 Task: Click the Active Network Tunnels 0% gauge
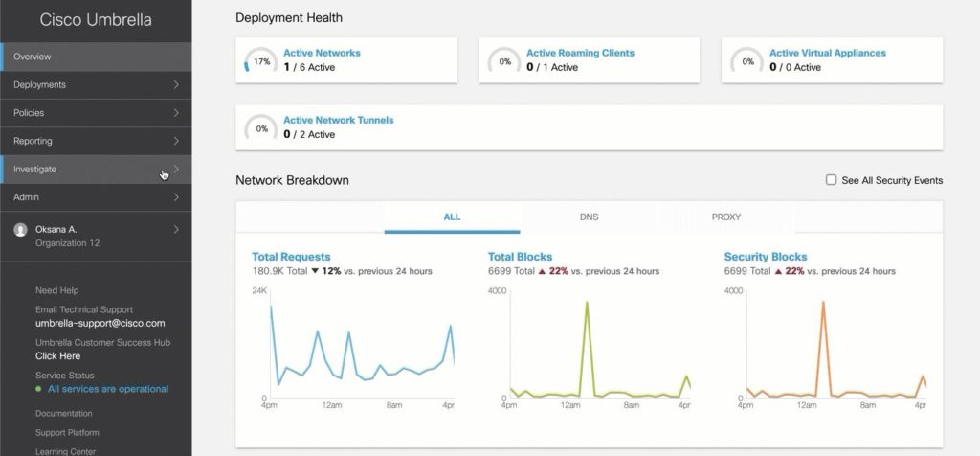(x=261, y=129)
